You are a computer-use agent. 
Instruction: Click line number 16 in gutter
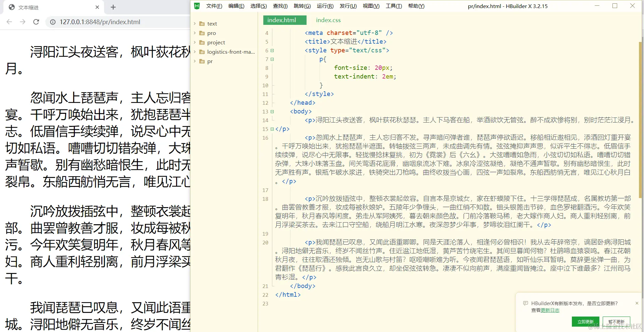(x=265, y=138)
